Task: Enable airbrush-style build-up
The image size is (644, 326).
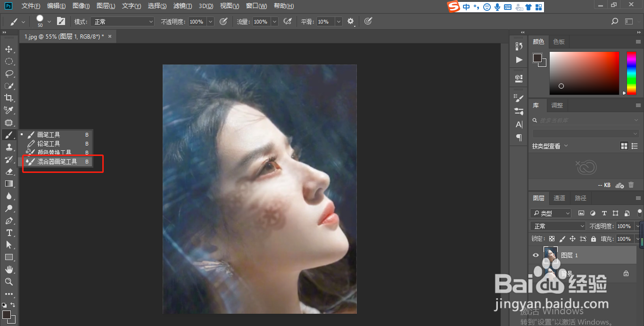Action: coord(287,22)
